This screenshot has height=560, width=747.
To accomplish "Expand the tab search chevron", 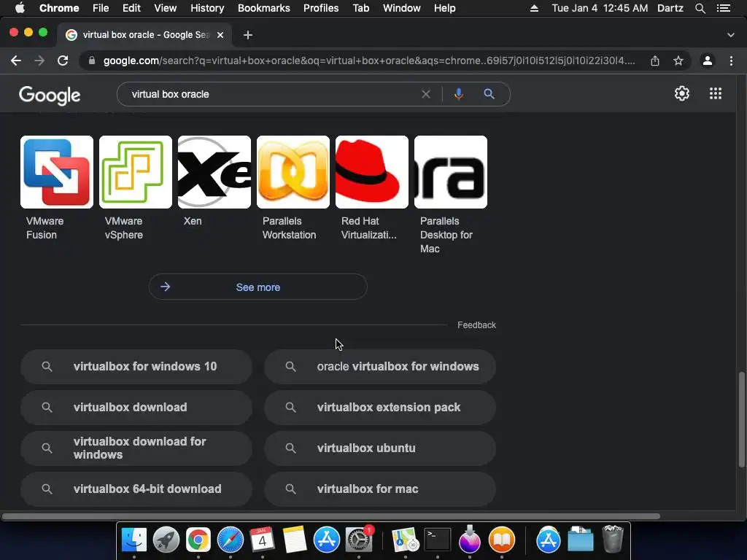I will click(x=731, y=35).
